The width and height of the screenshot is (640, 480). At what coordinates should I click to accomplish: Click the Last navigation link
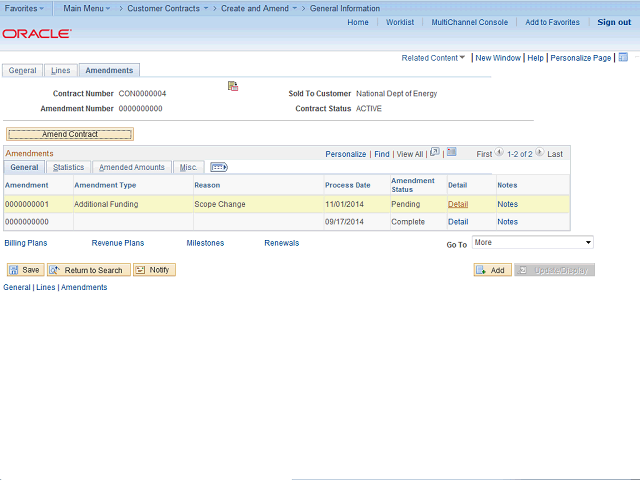[555, 154]
